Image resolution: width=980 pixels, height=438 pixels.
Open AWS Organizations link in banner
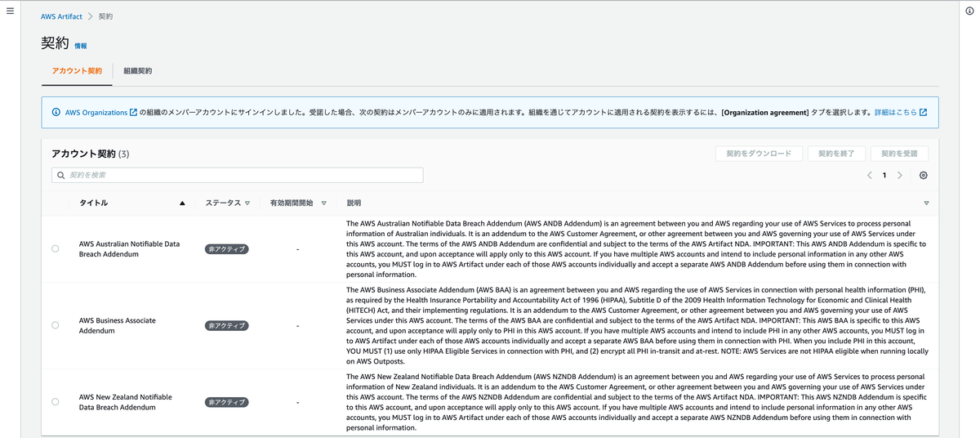tap(100, 113)
